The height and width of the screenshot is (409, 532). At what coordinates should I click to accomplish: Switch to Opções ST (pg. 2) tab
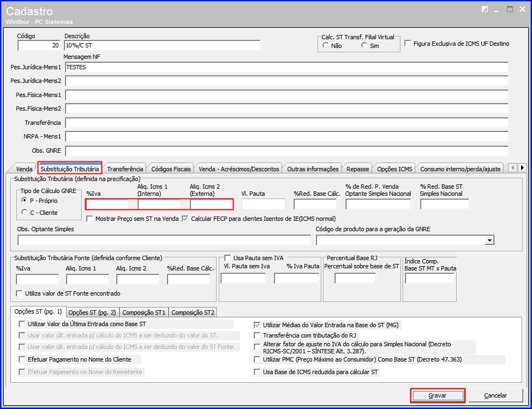[x=92, y=312]
